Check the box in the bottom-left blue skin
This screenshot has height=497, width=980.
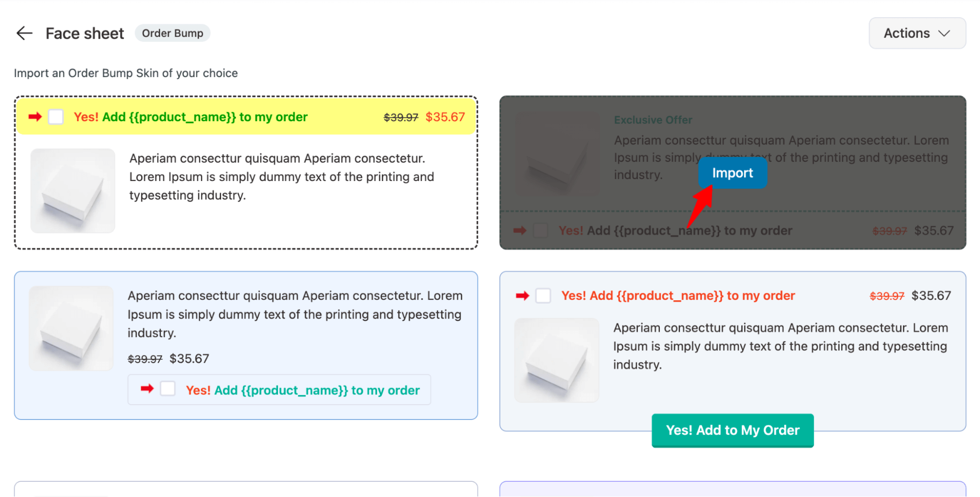[x=168, y=388]
